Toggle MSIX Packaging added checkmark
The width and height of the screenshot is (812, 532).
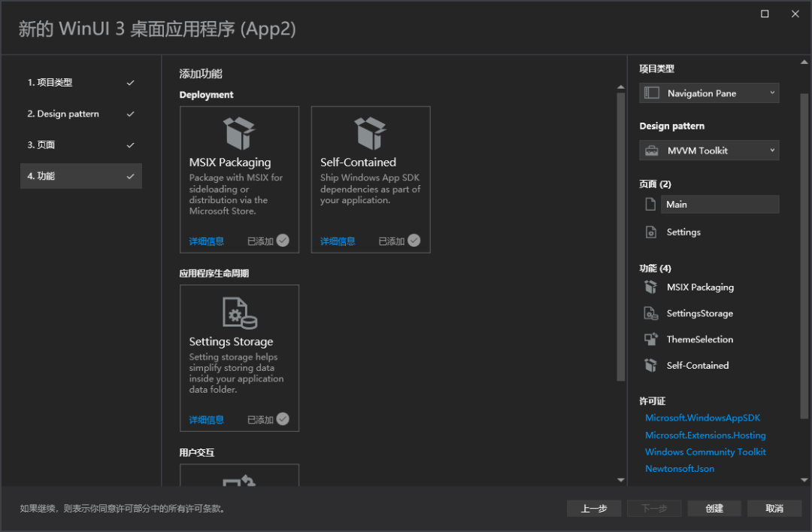point(283,240)
